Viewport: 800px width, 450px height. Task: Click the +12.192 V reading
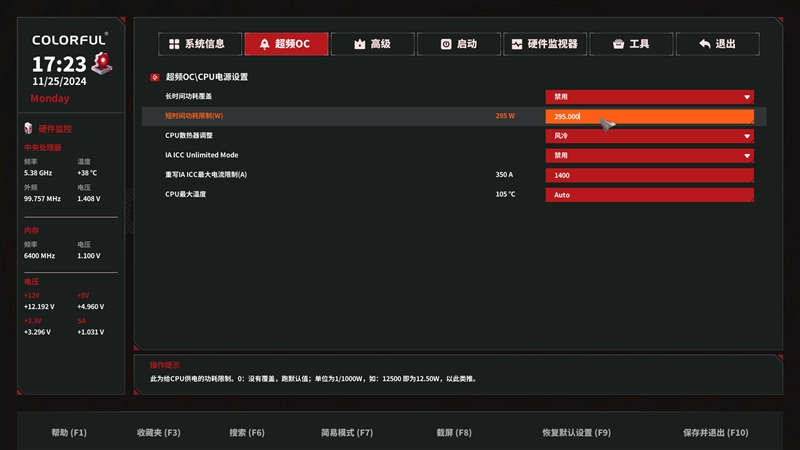pyautogui.click(x=39, y=307)
